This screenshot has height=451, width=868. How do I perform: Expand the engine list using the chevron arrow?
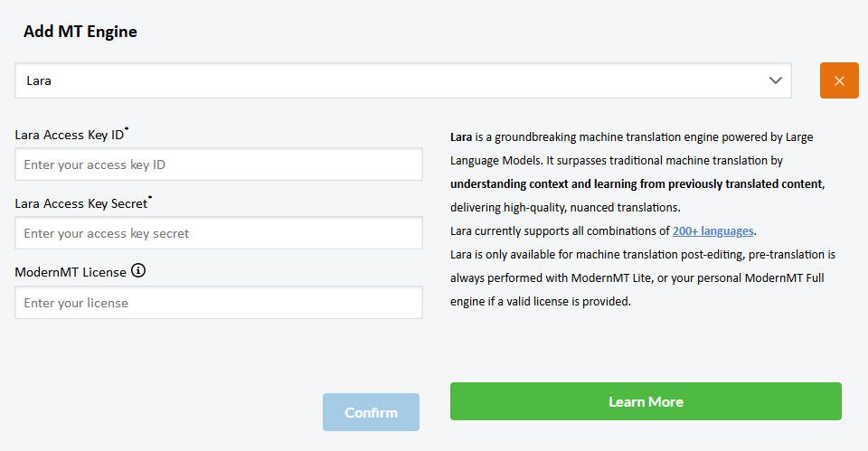[775, 80]
